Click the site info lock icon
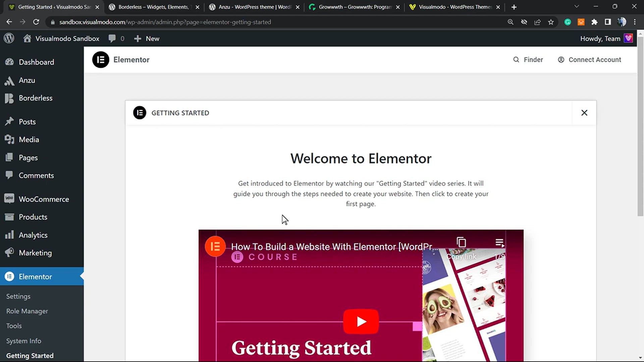The width and height of the screenshot is (644, 362). tap(52, 22)
